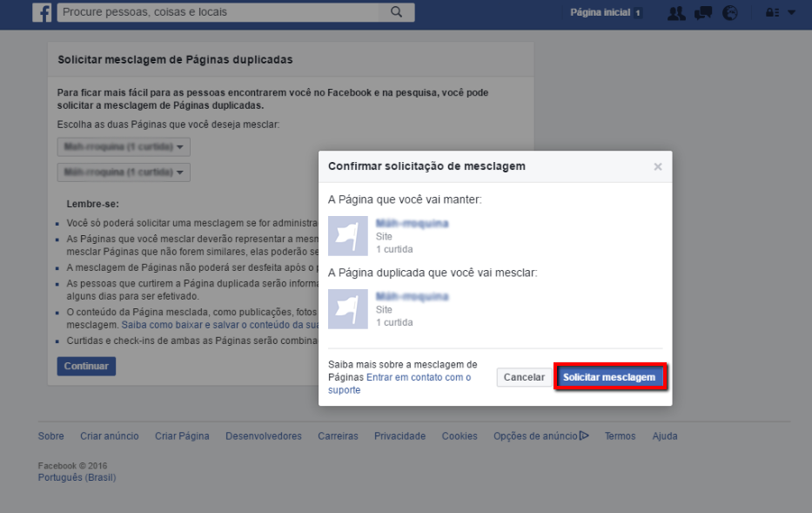Open the first page selection dropdown

coord(124,146)
